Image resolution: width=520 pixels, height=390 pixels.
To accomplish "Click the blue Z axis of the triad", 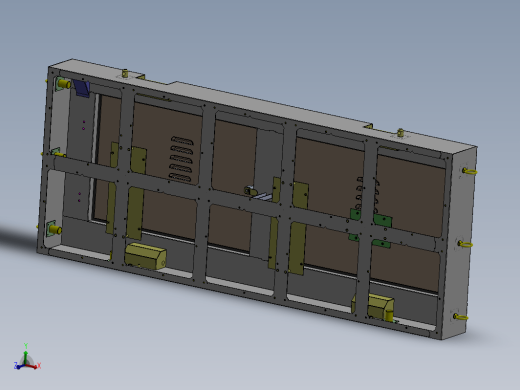I will 19,366.
